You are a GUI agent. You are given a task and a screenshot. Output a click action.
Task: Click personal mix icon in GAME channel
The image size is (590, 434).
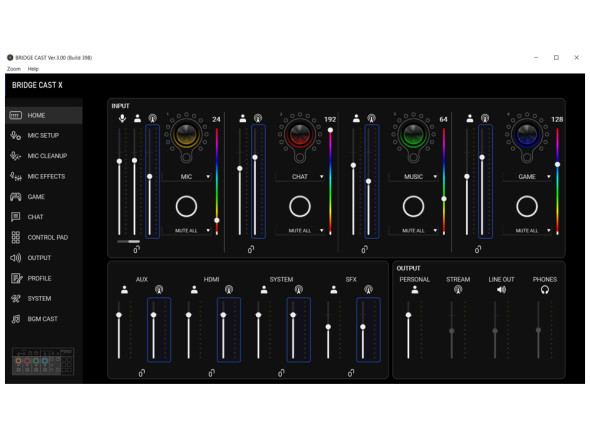pos(470,118)
